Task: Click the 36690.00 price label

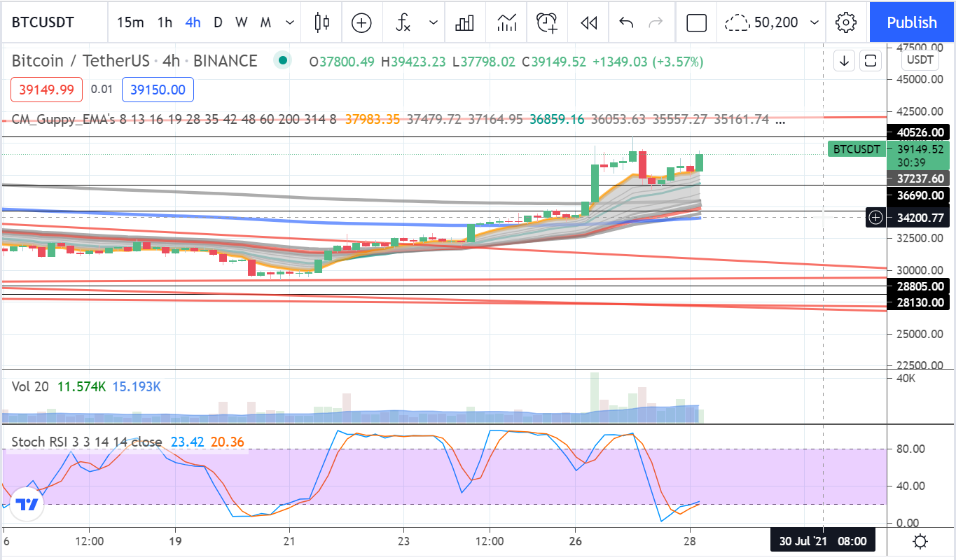Action: (x=917, y=196)
